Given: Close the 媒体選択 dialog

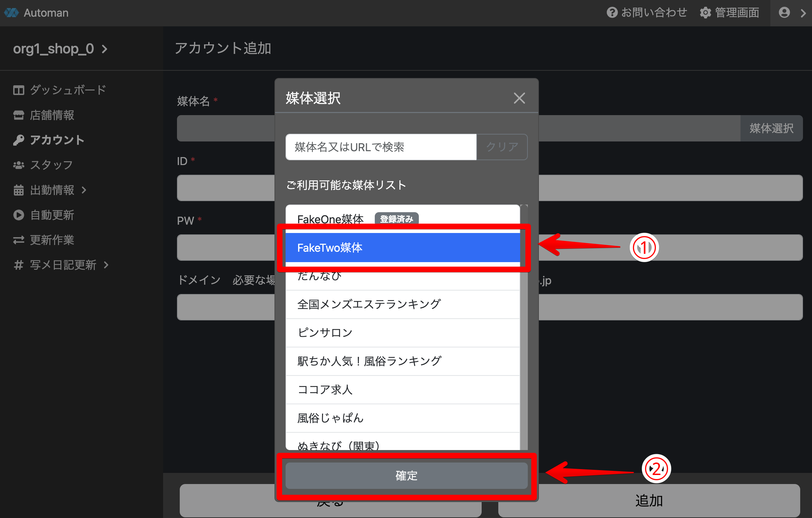Looking at the screenshot, I should tap(519, 98).
